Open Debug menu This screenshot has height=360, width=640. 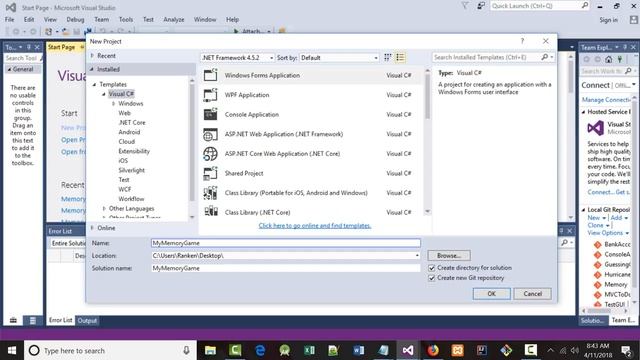click(75, 19)
